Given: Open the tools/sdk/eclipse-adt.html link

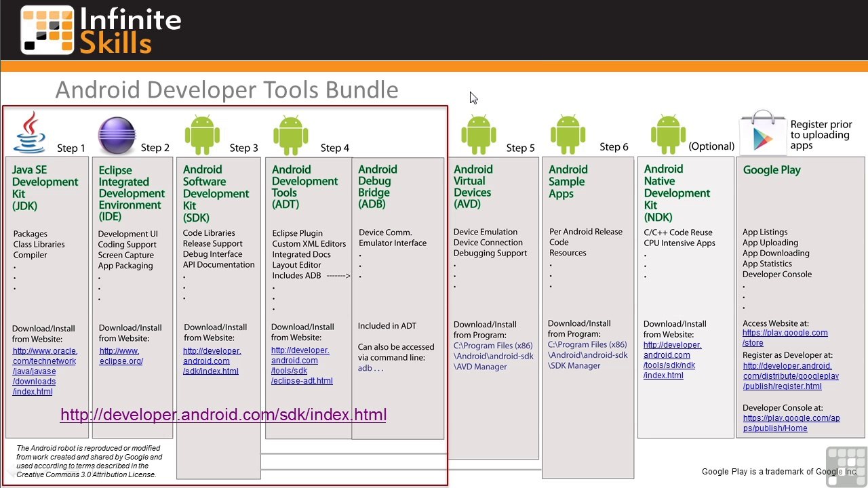Looking at the screenshot, I should pos(302,365).
